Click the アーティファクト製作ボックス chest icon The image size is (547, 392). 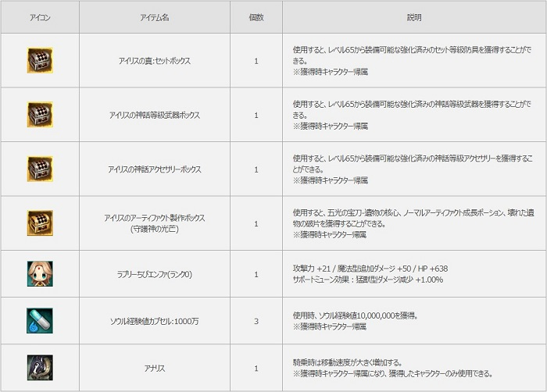pyautogui.click(x=40, y=223)
